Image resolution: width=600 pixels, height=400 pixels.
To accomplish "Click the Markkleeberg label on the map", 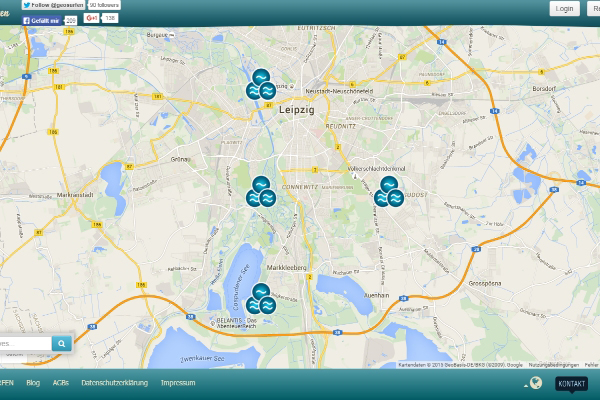I will pos(286,268).
